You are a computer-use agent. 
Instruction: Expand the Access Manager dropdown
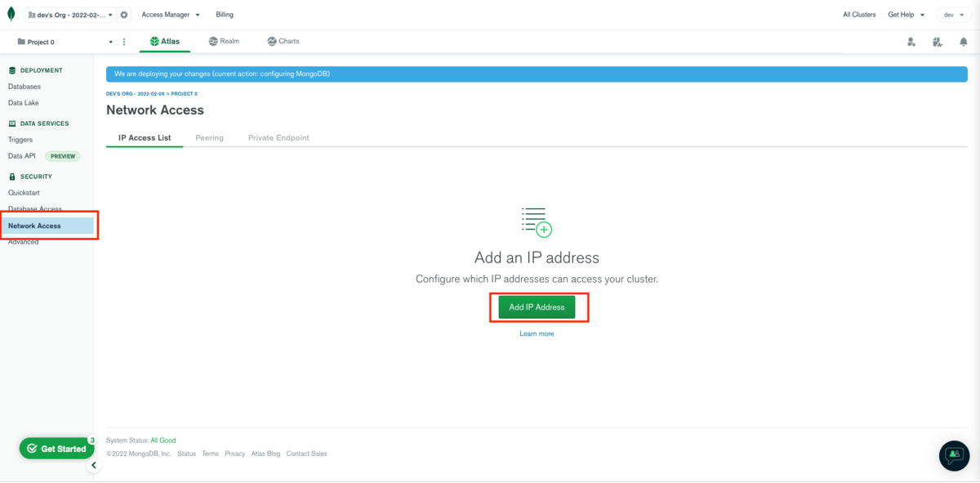pos(171,15)
